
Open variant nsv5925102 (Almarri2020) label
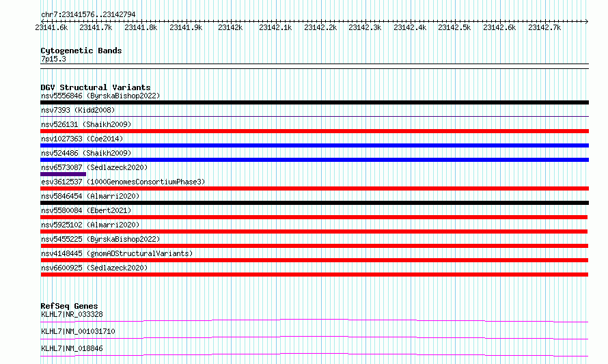click(x=90, y=225)
